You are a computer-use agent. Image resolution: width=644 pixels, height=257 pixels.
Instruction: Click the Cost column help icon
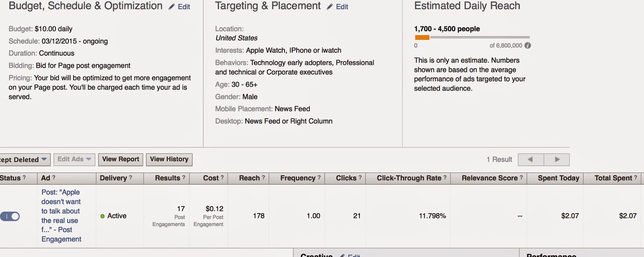(222, 177)
